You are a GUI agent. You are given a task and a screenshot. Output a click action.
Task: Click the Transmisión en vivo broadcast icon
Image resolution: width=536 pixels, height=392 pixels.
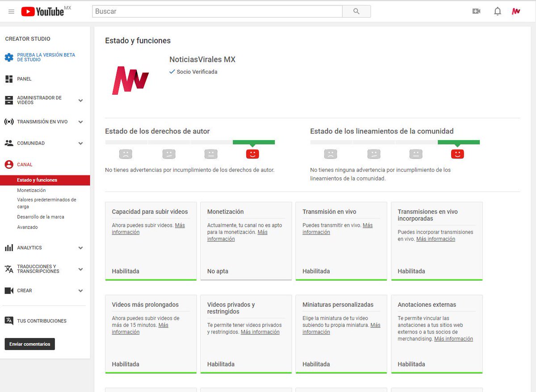[9, 121]
